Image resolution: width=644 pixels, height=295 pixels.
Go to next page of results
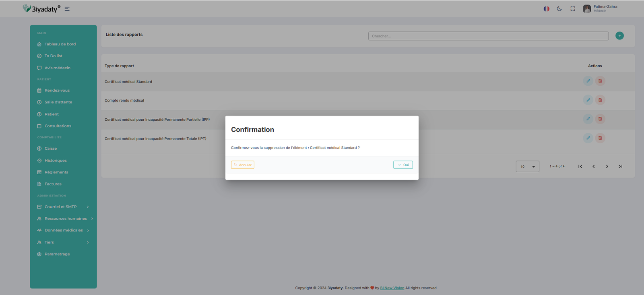click(x=607, y=167)
